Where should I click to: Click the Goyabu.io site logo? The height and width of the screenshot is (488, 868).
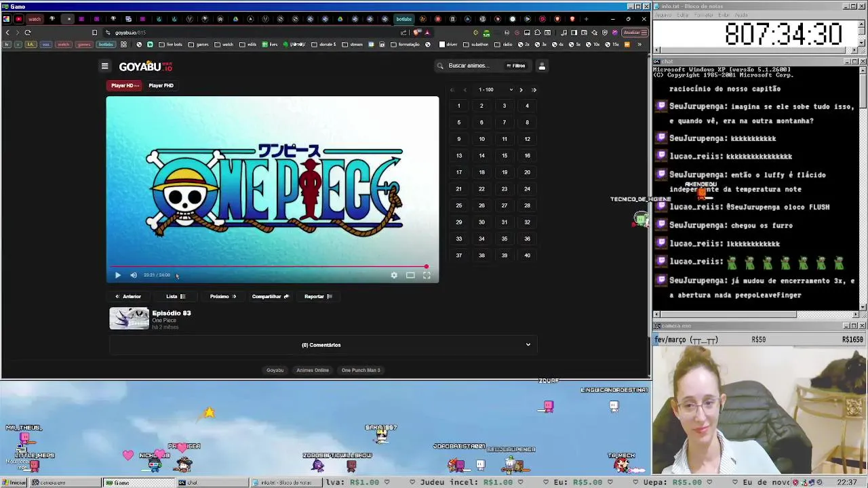pyautogui.click(x=146, y=66)
